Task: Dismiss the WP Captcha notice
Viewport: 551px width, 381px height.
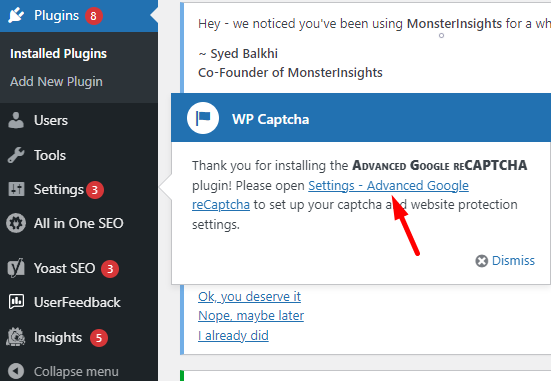Action: (x=505, y=261)
